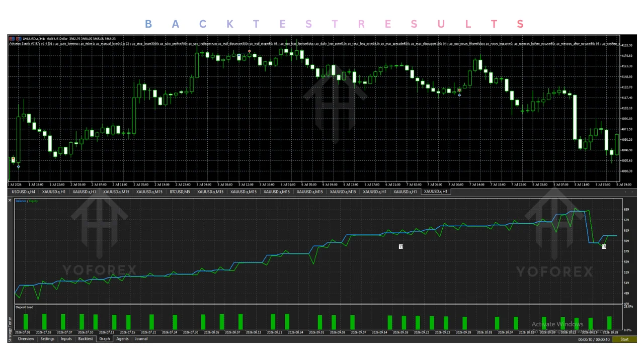Open the BTCUSD,M5 chart tab

pos(180,192)
